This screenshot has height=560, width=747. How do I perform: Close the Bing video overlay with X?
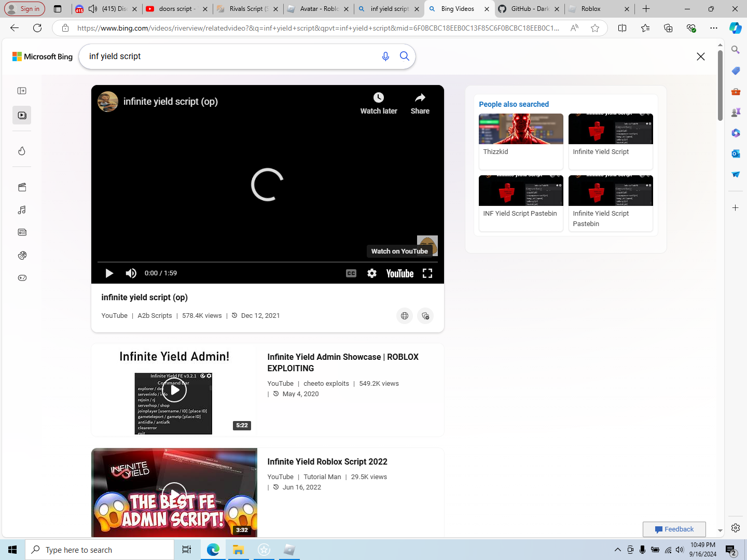(701, 57)
